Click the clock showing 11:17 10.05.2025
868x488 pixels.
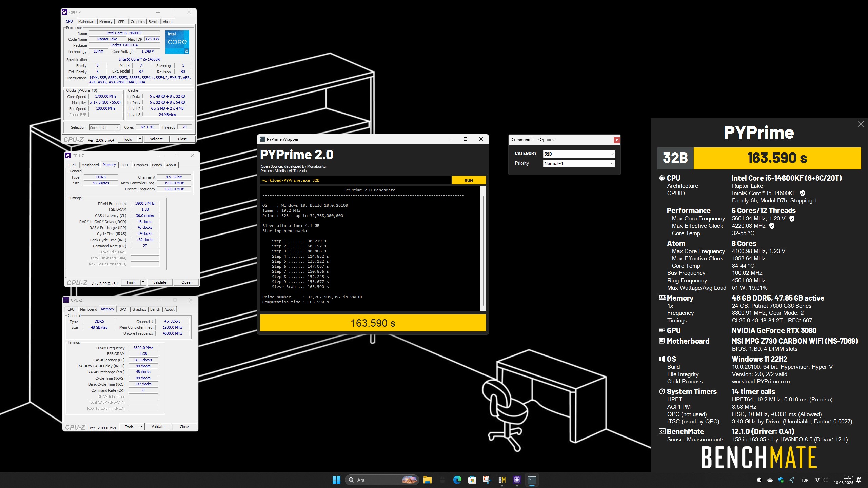click(844, 480)
